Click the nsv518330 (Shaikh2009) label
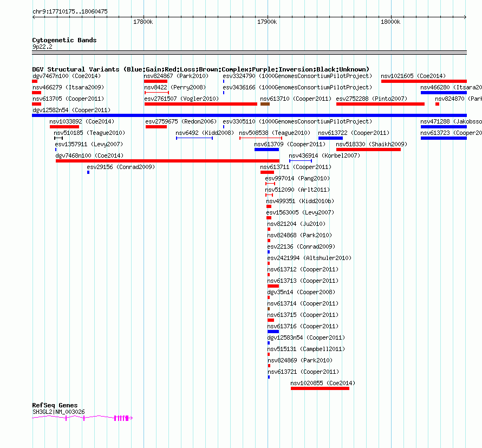The image size is (482, 448). pyautogui.click(x=372, y=144)
